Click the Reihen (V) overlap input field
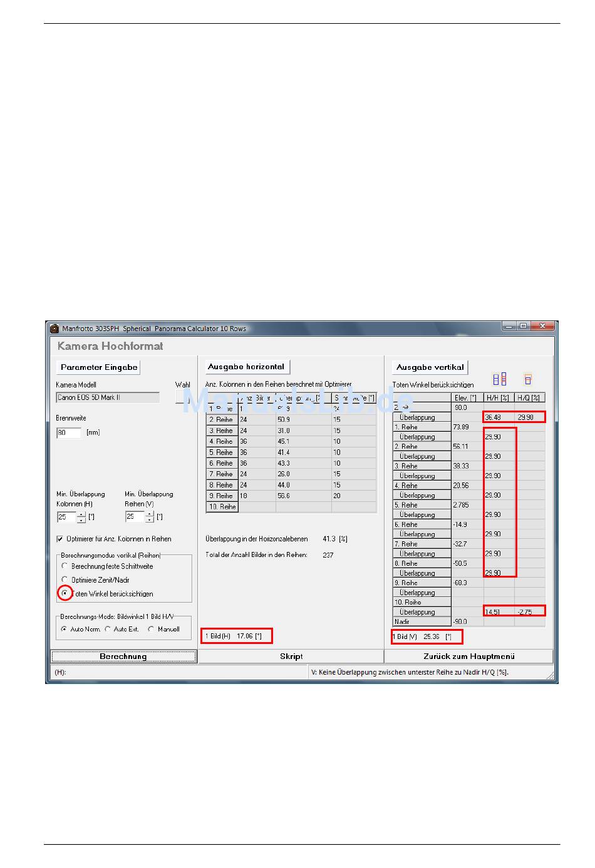Viewport: 595px width, 868px height. pos(135,516)
